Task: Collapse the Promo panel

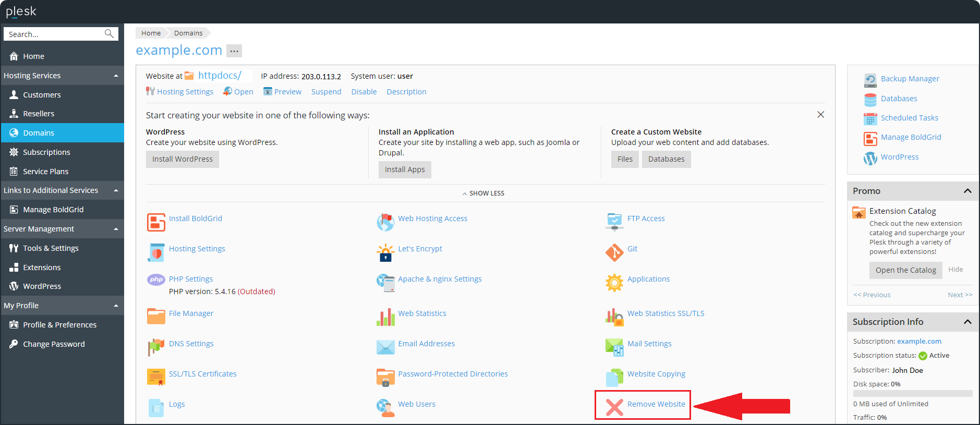Action: point(967,191)
